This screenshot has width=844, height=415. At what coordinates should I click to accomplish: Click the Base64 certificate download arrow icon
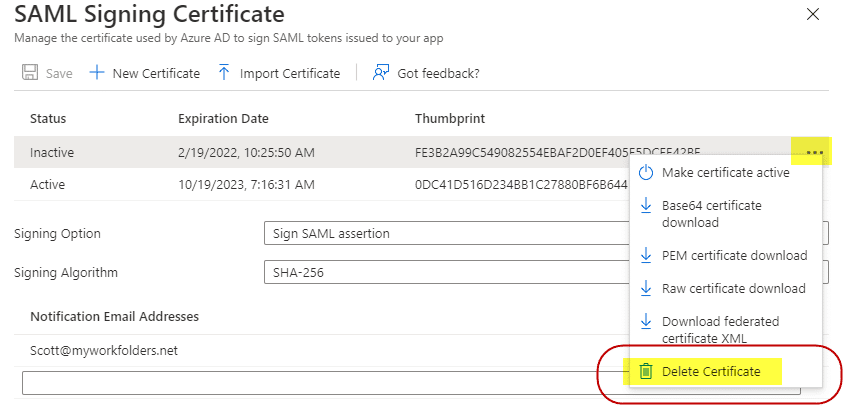pos(646,206)
